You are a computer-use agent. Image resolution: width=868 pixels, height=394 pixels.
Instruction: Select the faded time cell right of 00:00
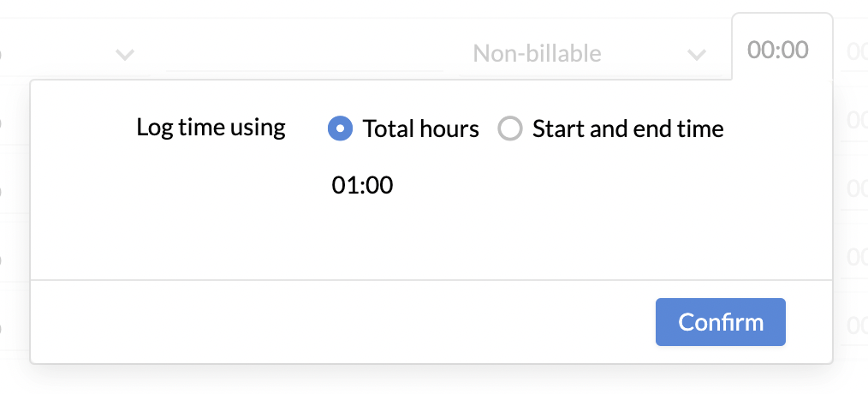point(854,51)
